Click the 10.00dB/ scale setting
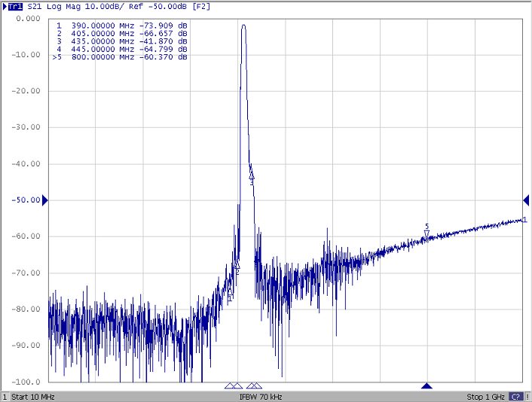532x402 pixels. [x=99, y=6]
